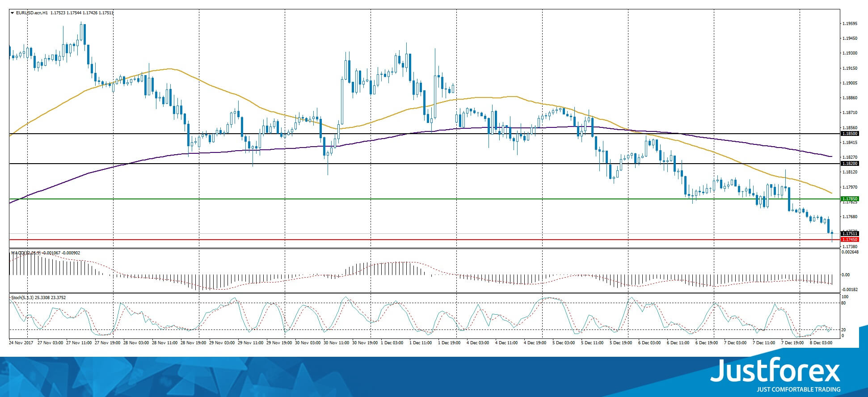The image size is (868, 397).
Task: Click the MACD scale value 0.002648
Action: click(x=850, y=252)
